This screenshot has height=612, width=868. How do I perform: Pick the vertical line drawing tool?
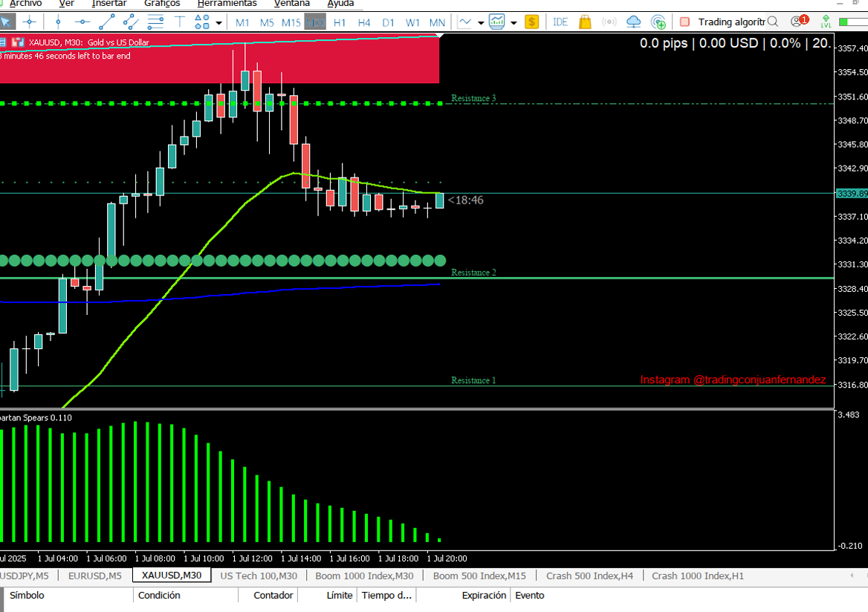pos(58,22)
